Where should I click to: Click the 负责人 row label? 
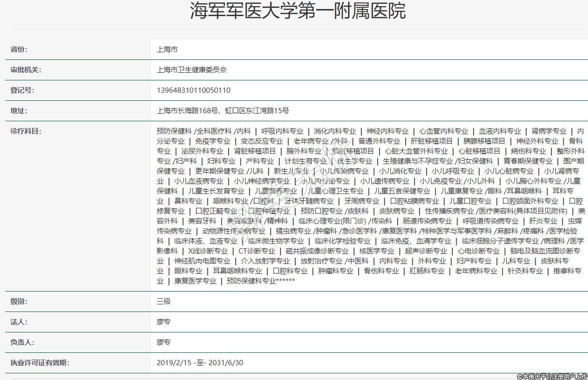(x=22, y=342)
